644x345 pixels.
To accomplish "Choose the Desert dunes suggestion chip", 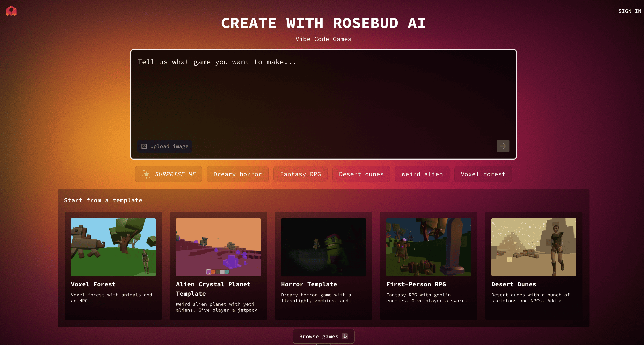I will pyautogui.click(x=361, y=174).
